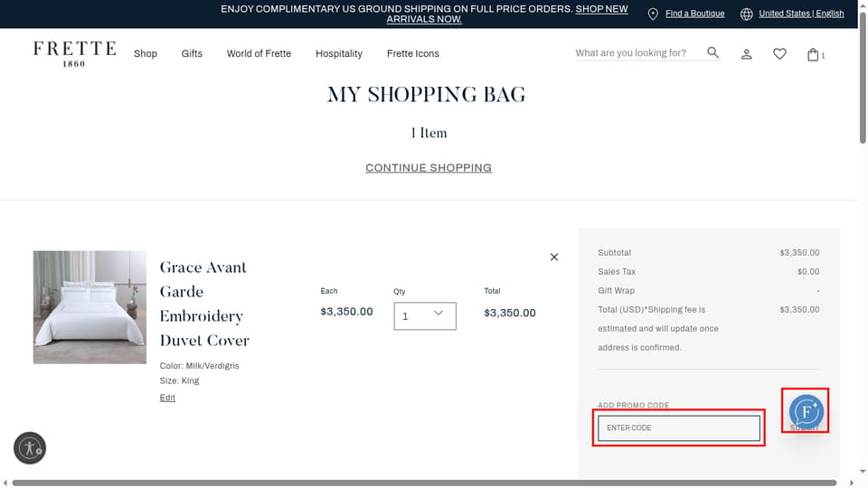Click the $3,350.00 Subtotal value
The height and width of the screenshot is (488, 868).
(799, 253)
